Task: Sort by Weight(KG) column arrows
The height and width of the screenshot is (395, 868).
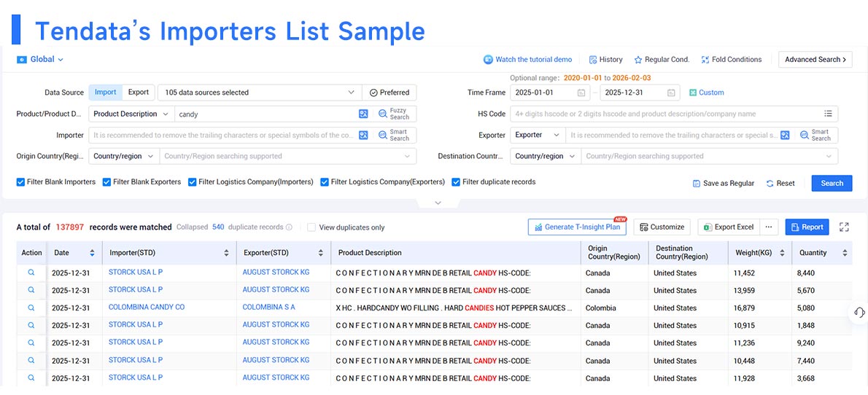Action: click(x=782, y=253)
